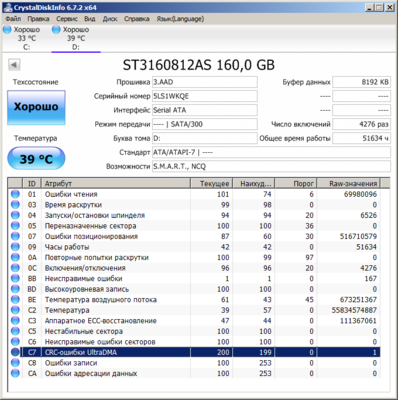
Task: Click the Общее время работы 51634 ч field
Action: pos(361,138)
